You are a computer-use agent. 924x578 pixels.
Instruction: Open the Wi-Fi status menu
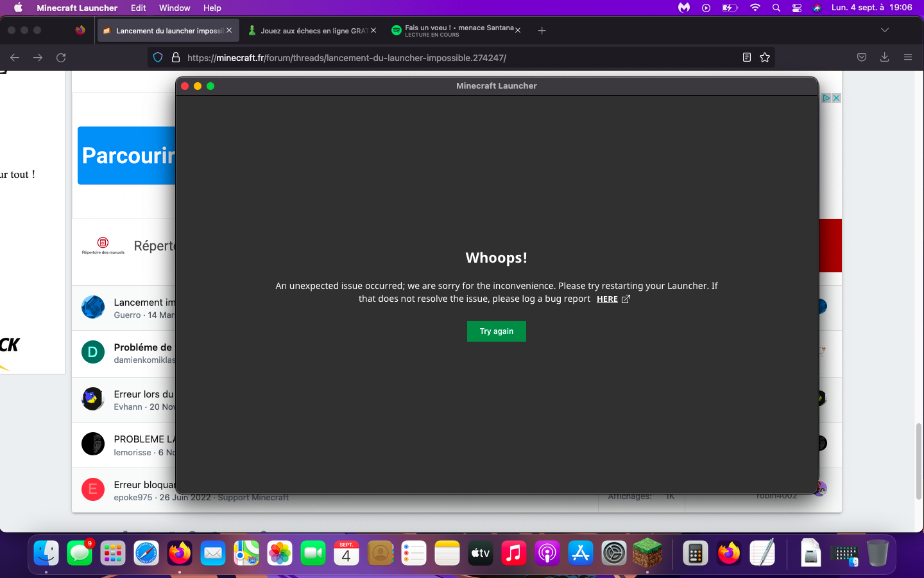coord(755,8)
